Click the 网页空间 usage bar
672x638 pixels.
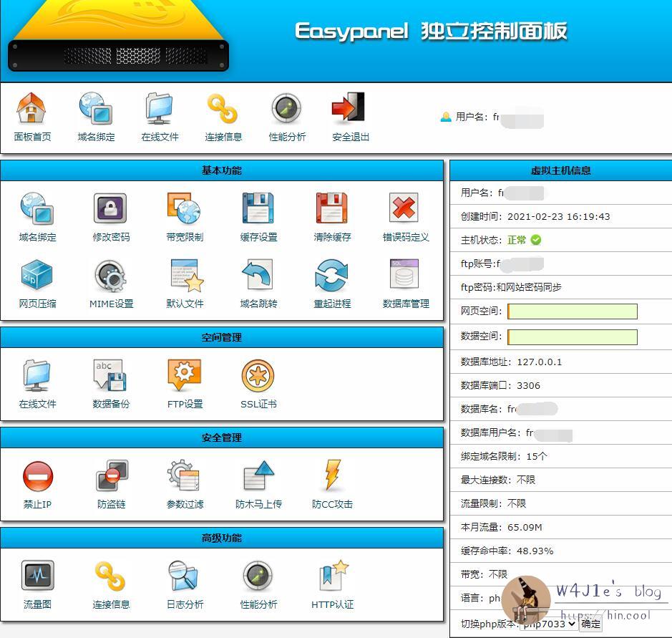(x=573, y=311)
